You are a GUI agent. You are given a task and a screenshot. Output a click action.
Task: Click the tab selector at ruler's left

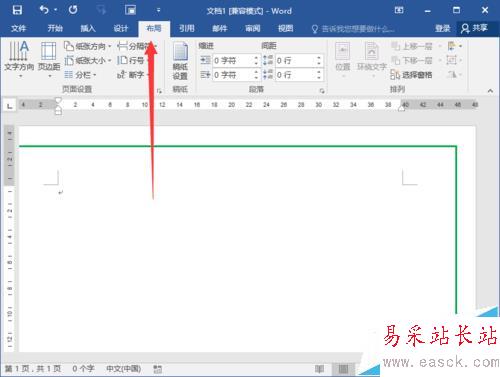pos(9,106)
